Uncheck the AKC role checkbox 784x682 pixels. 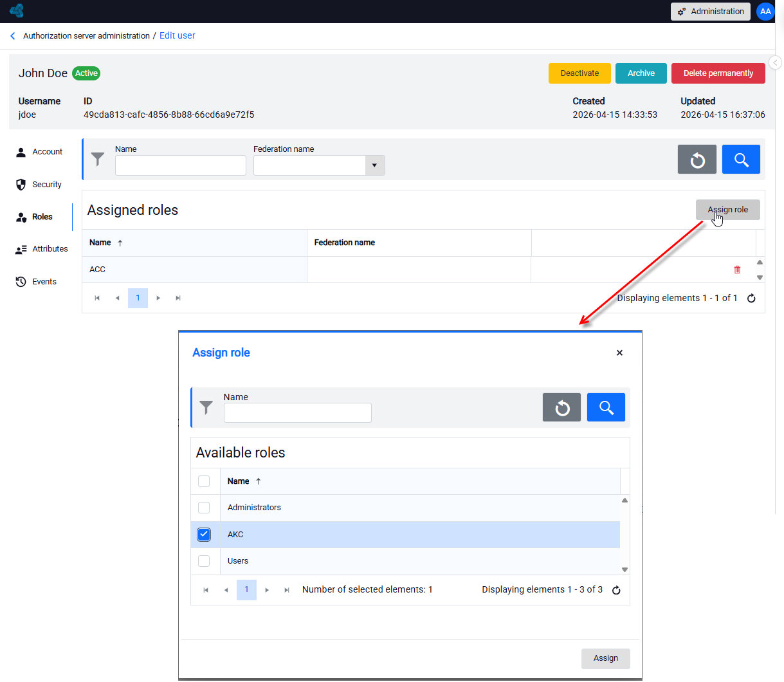[204, 535]
